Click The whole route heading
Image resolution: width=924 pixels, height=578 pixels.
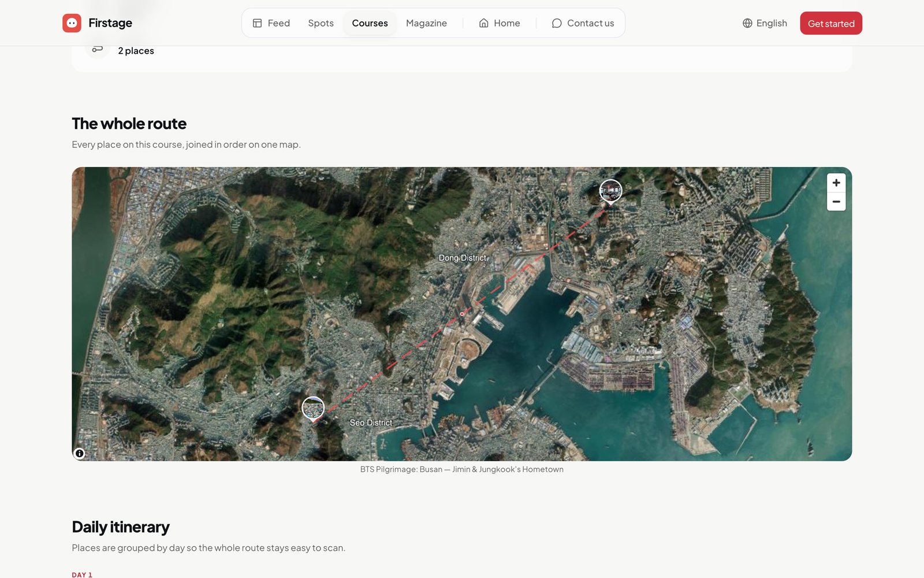129,124
